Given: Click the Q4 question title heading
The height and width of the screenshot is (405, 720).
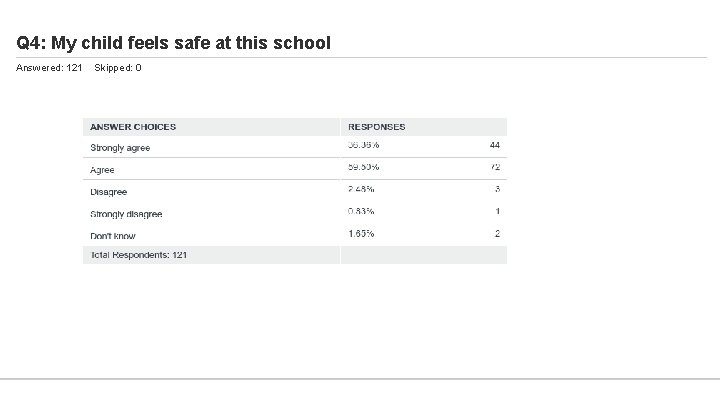Looking at the screenshot, I should click(173, 43).
